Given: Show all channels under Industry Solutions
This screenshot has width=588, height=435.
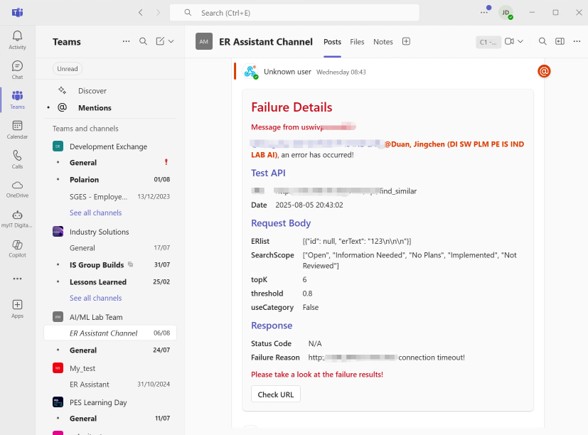Looking at the screenshot, I should pos(96,298).
